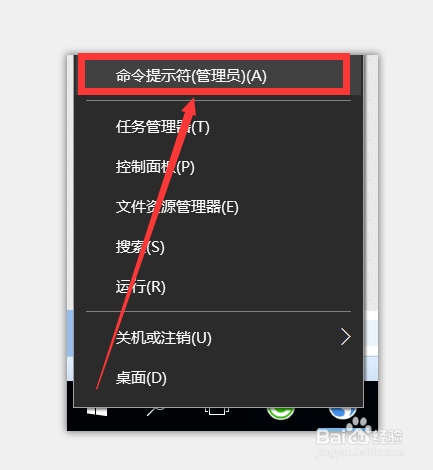
Task: Expand the 关机或注销 submenu chevron arrow
Action: coord(346,337)
